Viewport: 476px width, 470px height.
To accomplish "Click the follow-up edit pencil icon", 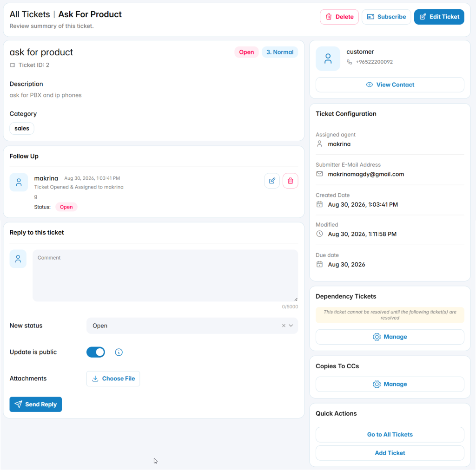I will pyautogui.click(x=271, y=181).
